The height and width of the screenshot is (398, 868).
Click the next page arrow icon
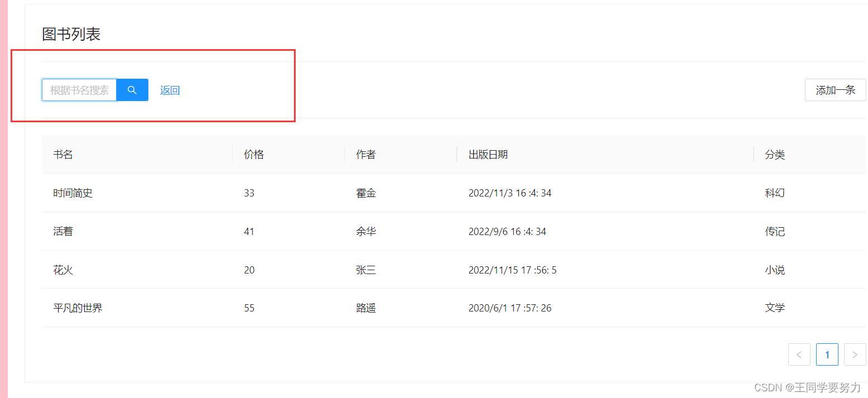(x=855, y=354)
